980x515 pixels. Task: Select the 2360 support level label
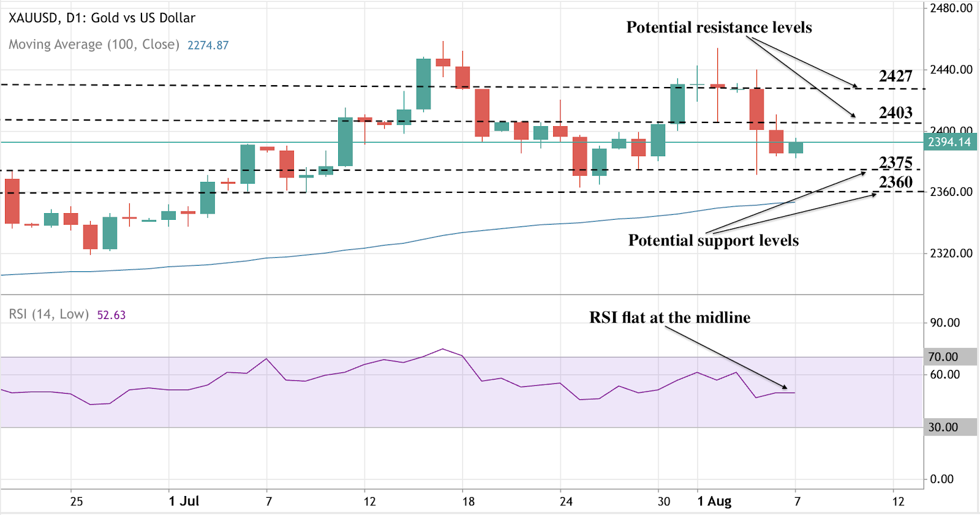pos(895,182)
